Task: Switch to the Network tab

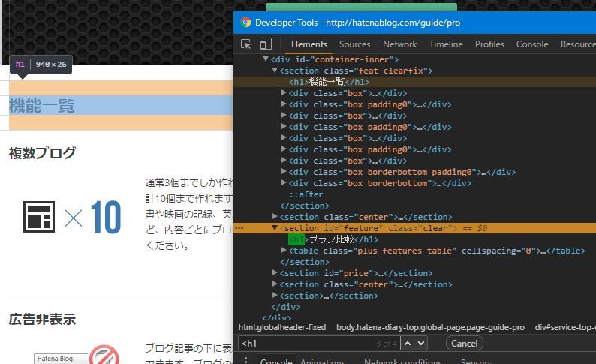Action: click(x=399, y=44)
